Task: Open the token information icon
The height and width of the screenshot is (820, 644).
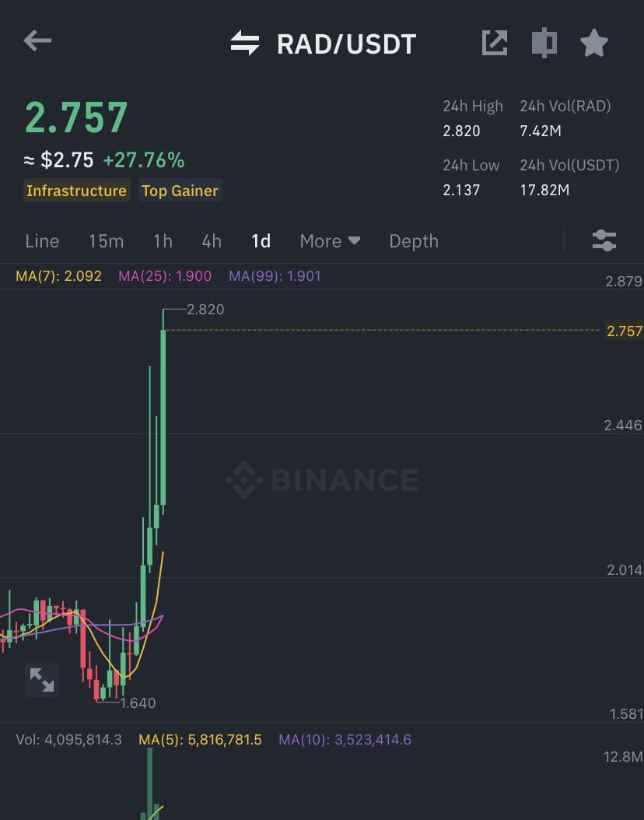Action: (544, 43)
